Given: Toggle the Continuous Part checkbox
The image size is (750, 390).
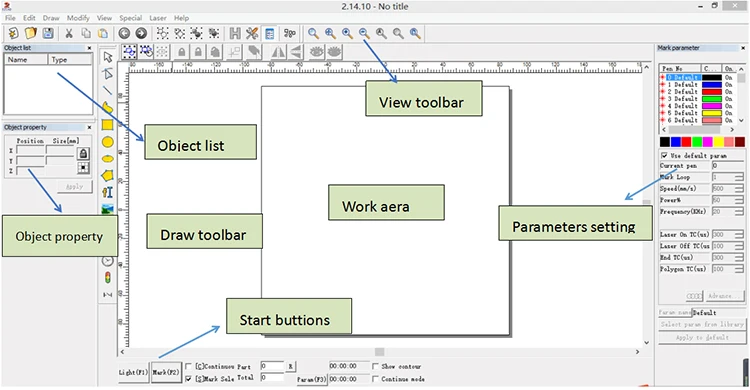Looking at the screenshot, I should 188,366.
